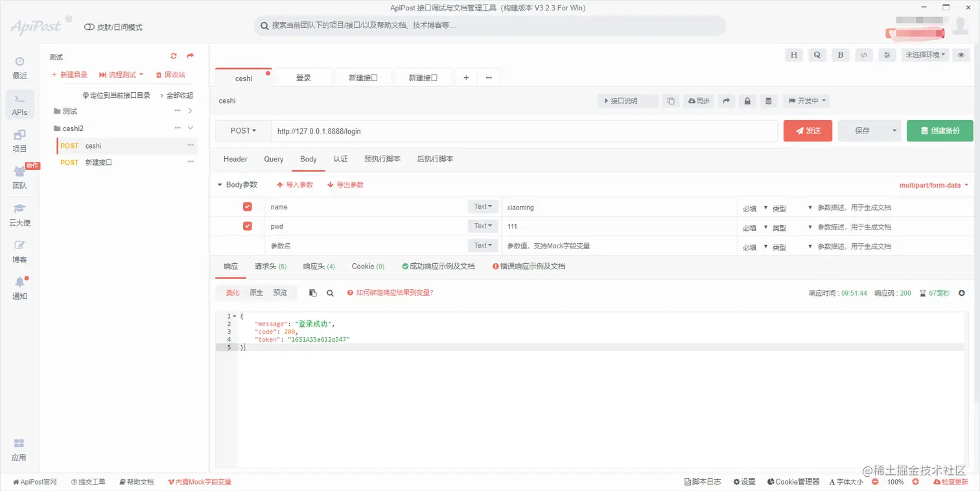Click the green 创建备份 button
Screen dimensions: 980x491
(940, 131)
